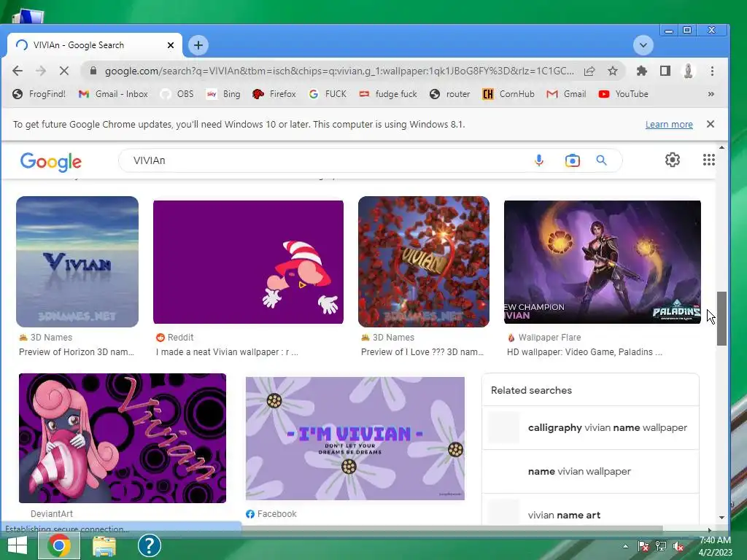747x560 pixels.
Task: Click the Google logo
Action: [51, 162]
